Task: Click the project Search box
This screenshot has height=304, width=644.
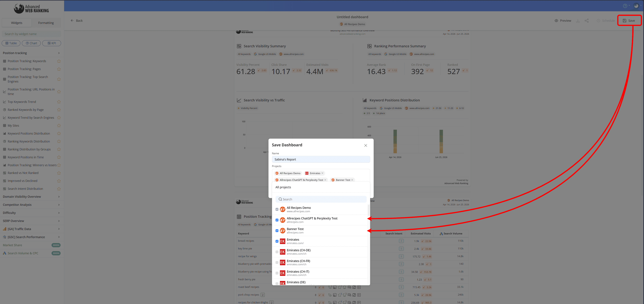Action: pyautogui.click(x=321, y=199)
